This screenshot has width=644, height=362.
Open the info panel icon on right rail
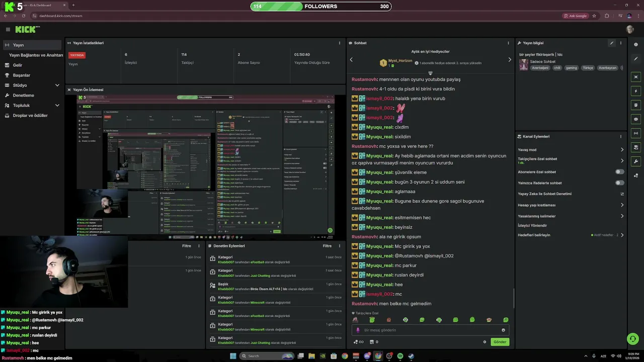(x=636, y=45)
